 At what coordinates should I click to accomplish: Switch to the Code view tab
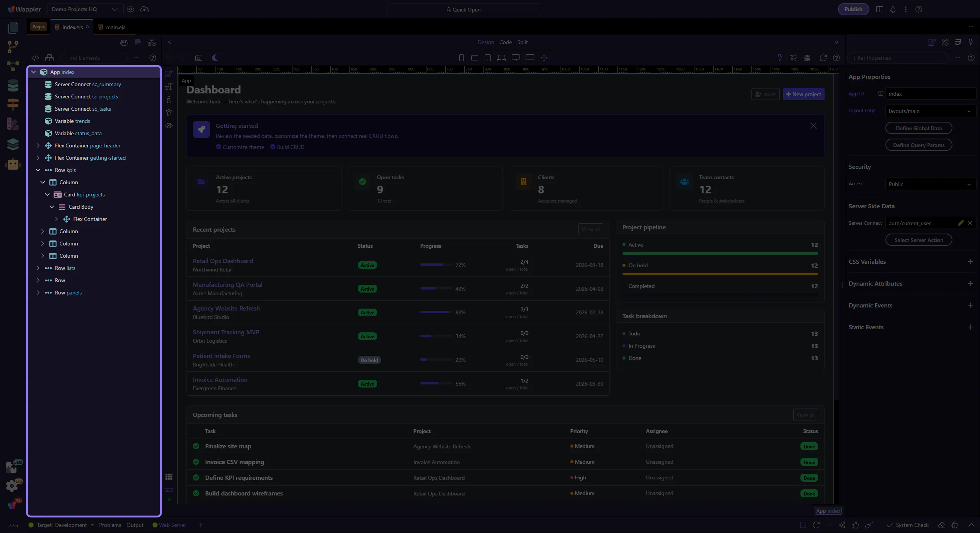pos(505,42)
